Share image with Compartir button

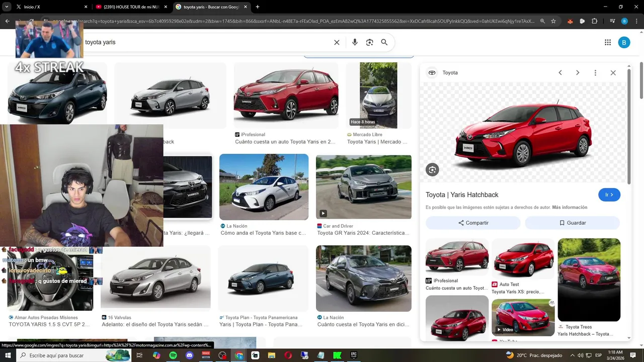click(x=473, y=223)
